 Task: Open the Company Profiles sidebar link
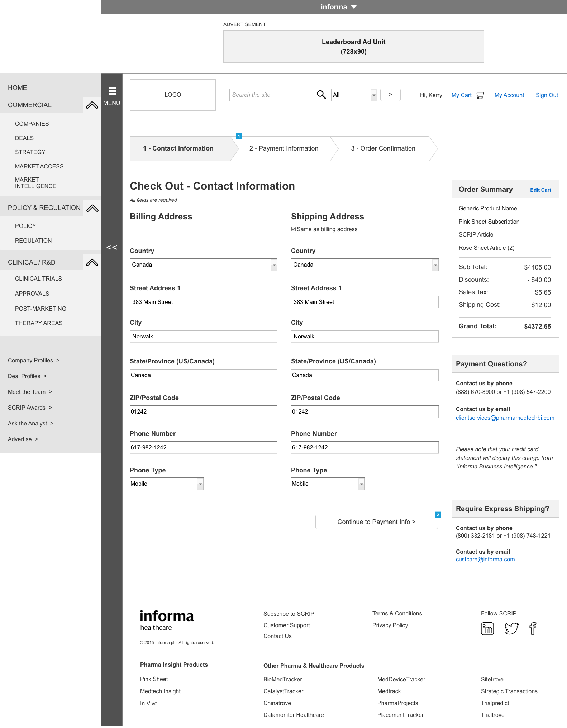(x=34, y=360)
